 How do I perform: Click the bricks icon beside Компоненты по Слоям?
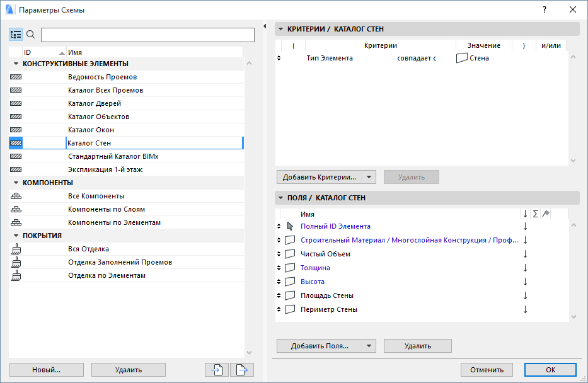pyautogui.click(x=16, y=209)
